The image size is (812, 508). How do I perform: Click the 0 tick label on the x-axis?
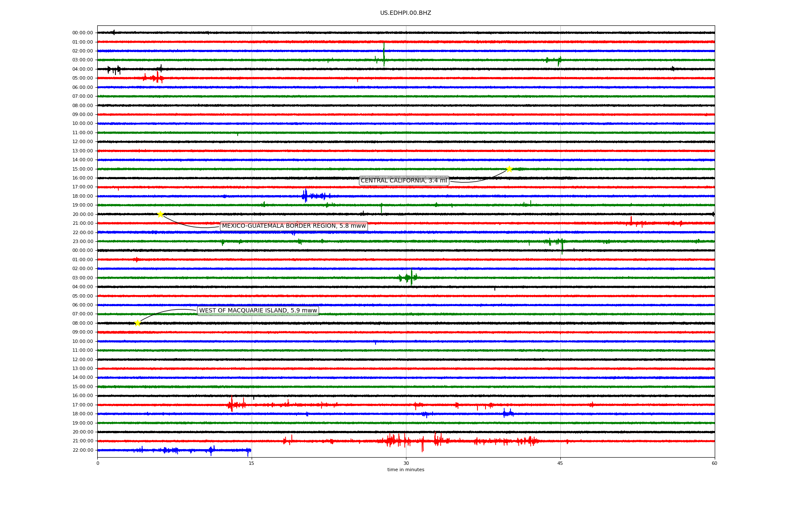coord(98,463)
